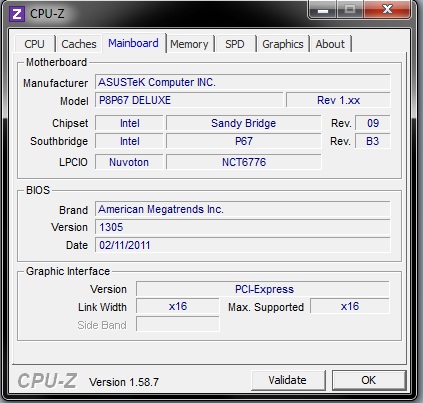The image size is (423, 403).
Task: Go to the Memory tab
Action: click(189, 44)
